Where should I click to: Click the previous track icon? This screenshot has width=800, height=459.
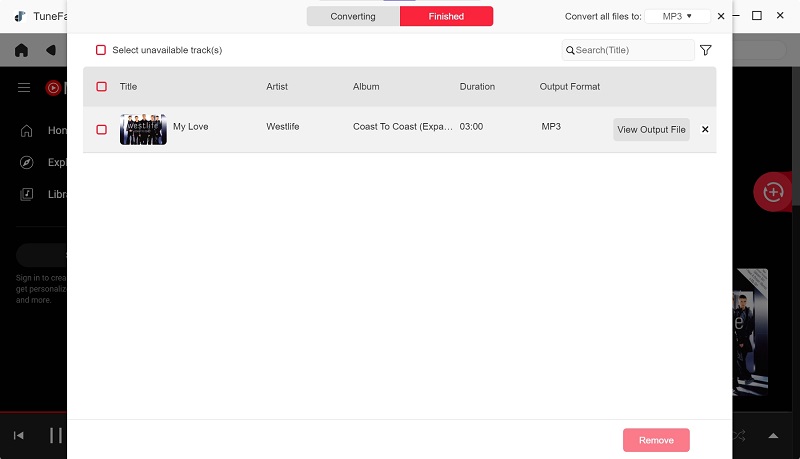(19, 436)
